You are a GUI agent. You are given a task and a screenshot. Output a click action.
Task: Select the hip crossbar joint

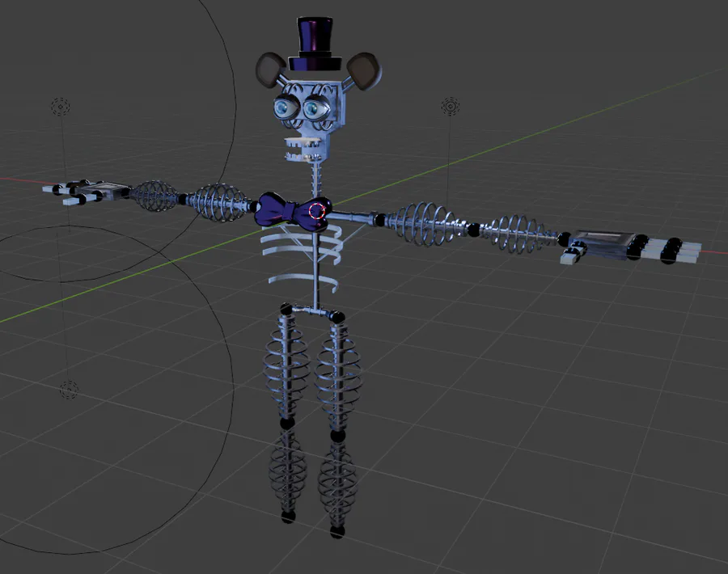[311, 312]
